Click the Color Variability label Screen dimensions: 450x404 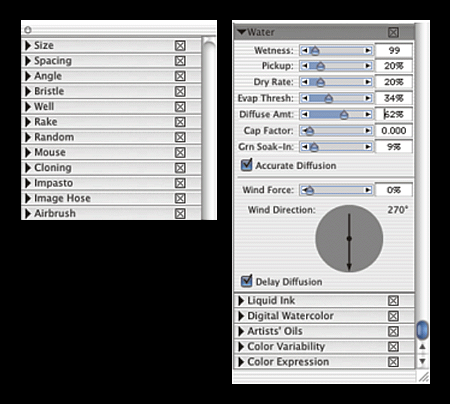[x=286, y=347]
